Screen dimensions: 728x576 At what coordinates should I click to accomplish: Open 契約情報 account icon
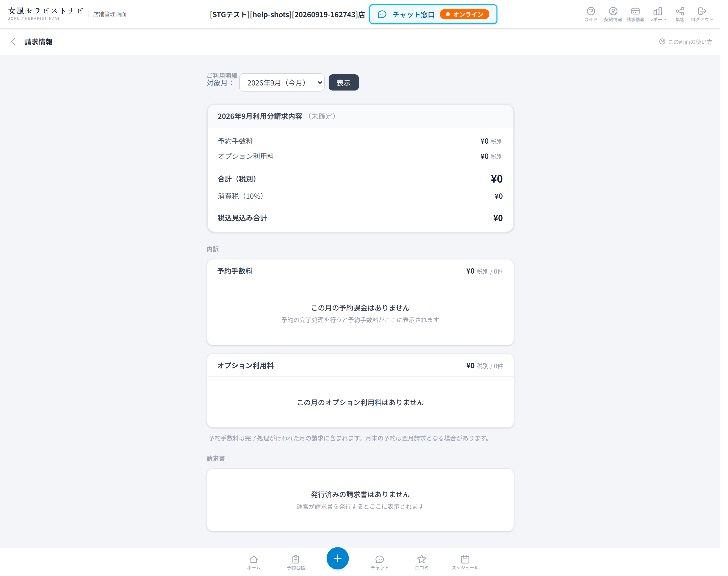(x=613, y=14)
